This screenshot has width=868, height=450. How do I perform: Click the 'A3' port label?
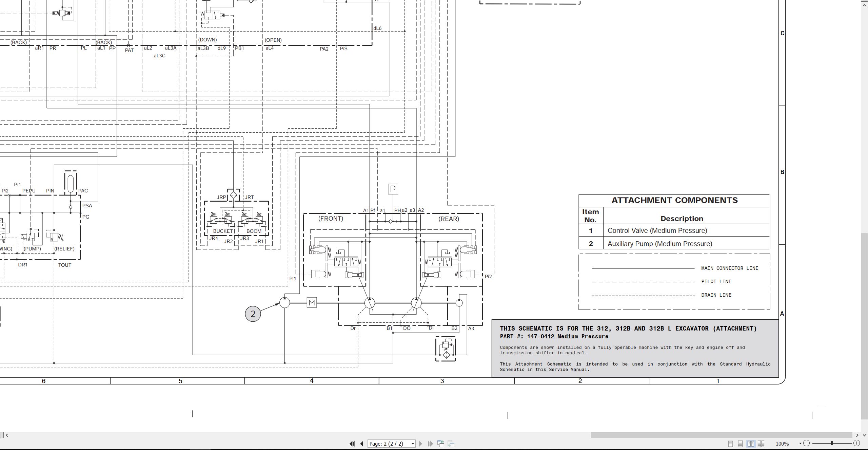pos(471,329)
